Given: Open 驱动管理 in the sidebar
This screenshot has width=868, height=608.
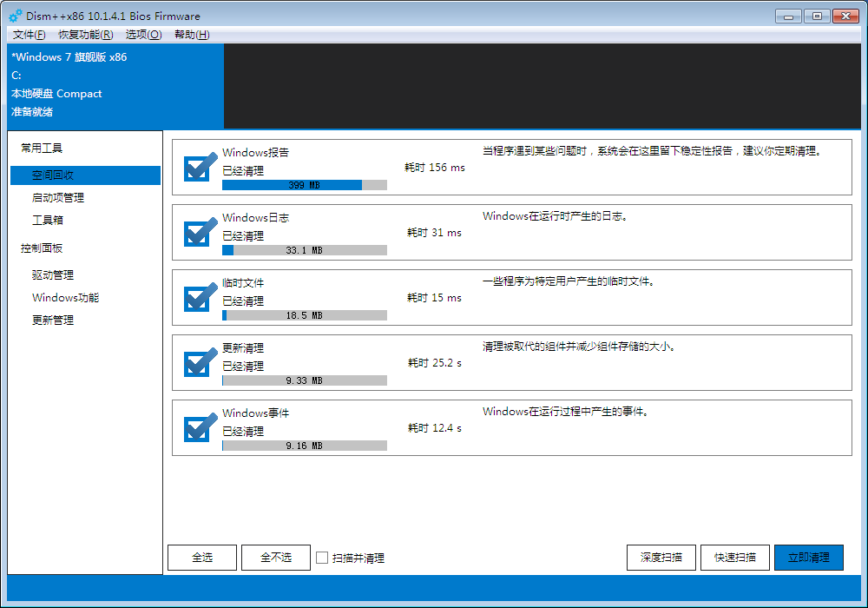Looking at the screenshot, I should (53, 275).
